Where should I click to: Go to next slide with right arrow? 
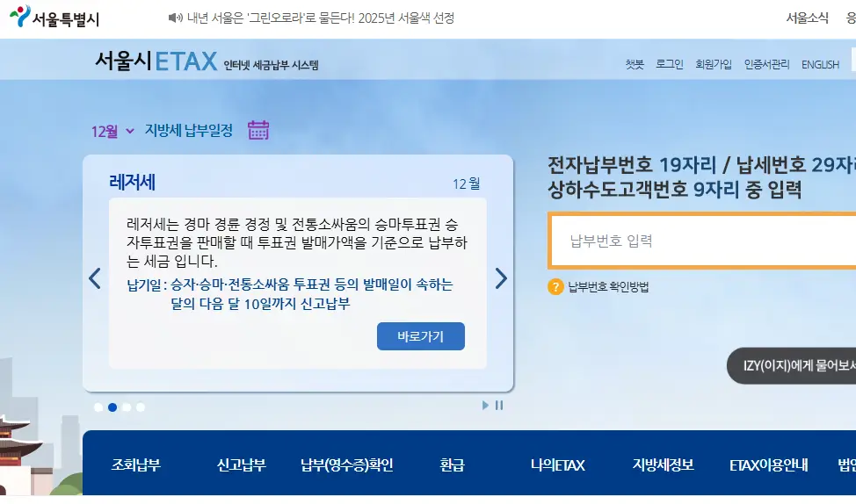[501, 278]
